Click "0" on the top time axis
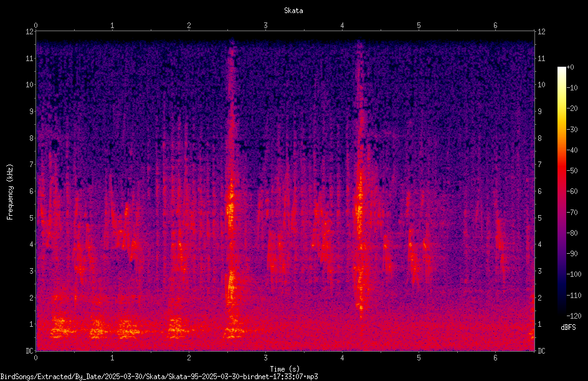This screenshot has width=588, height=381. 36,26
